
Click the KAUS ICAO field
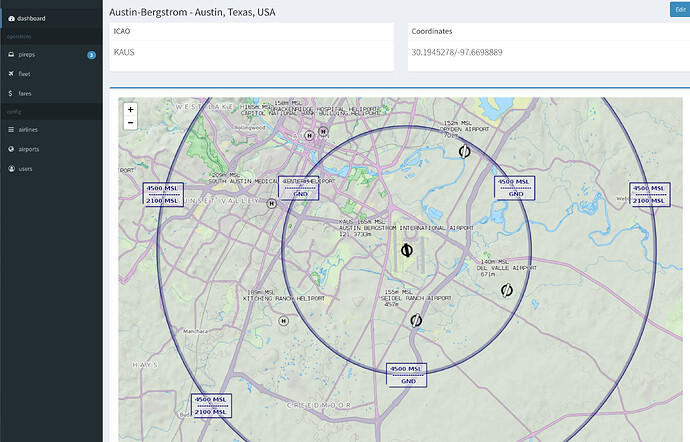coord(252,52)
